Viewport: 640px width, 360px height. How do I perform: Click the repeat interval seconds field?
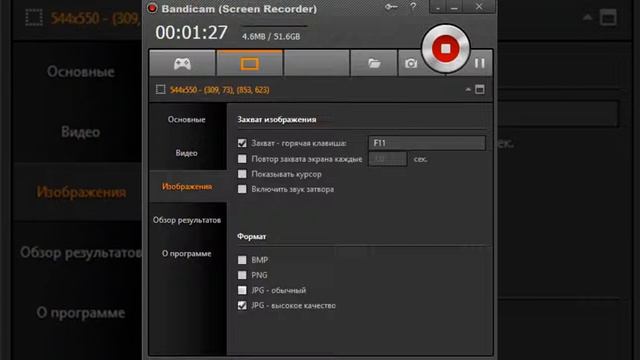[387, 159]
